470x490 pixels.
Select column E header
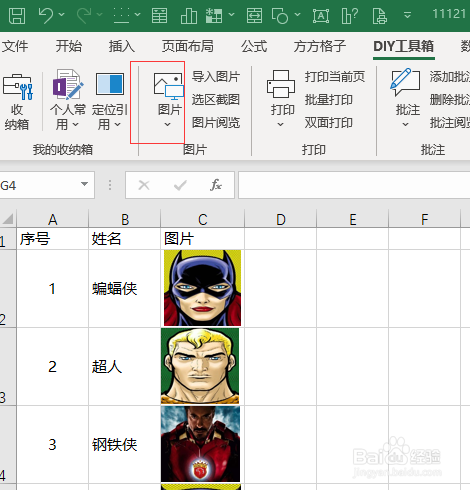coord(353,219)
